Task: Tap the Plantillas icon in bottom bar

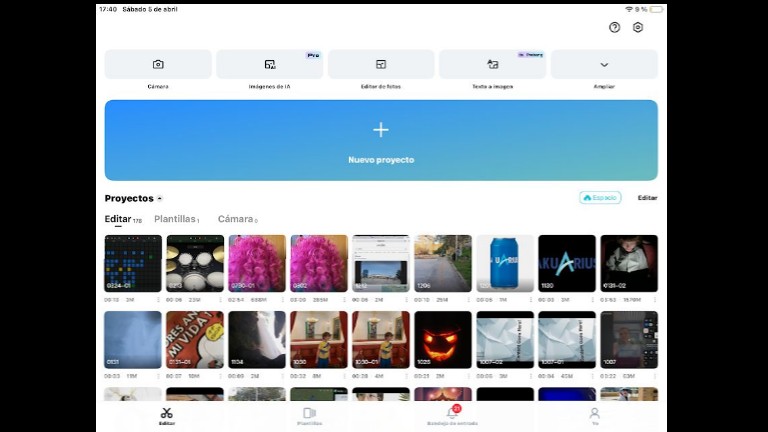Action: pyautogui.click(x=309, y=413)
